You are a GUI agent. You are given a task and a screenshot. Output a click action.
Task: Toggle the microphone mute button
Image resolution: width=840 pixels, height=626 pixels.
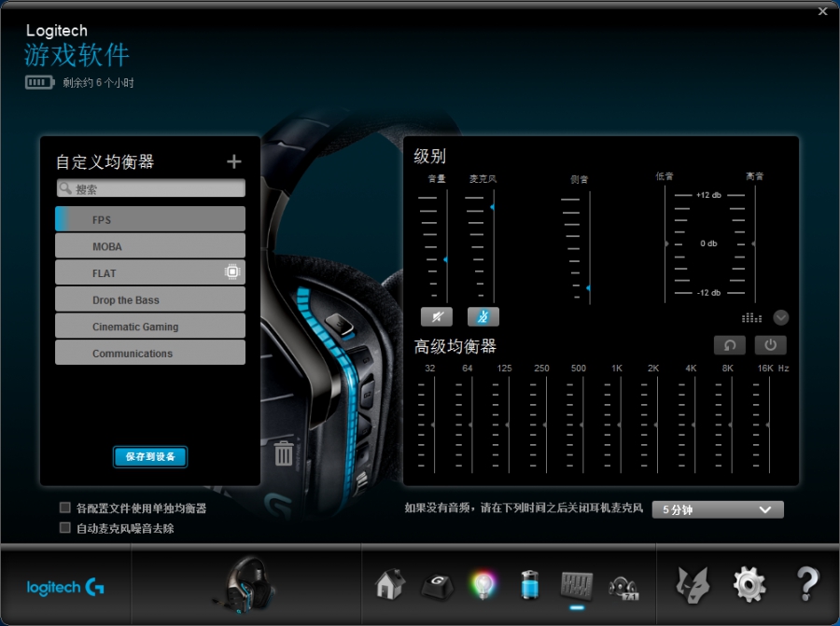[483, 317]
